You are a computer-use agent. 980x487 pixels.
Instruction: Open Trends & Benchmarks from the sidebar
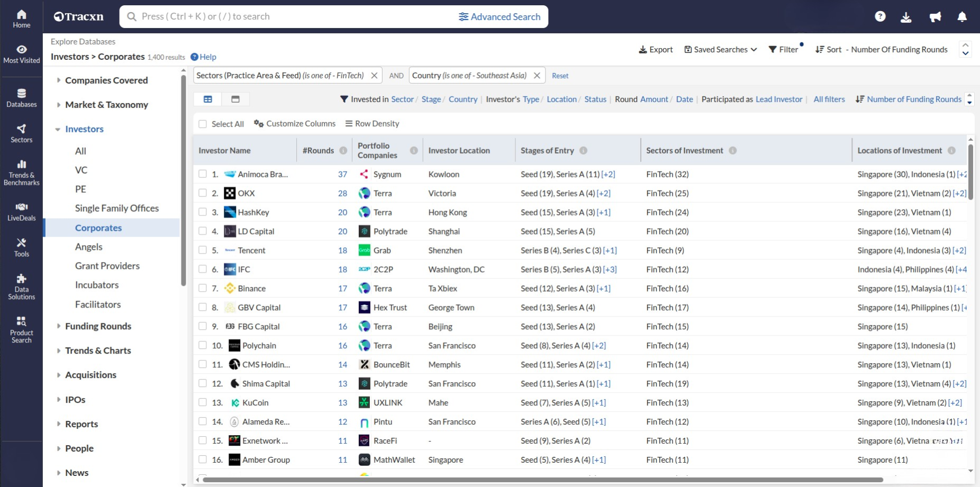click(x=21, y=170)
